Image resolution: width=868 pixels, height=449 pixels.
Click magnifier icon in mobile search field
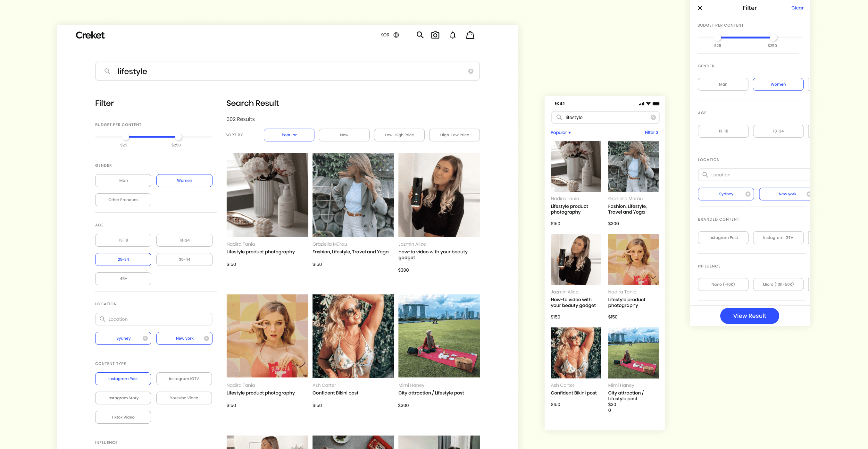point(559,117)
